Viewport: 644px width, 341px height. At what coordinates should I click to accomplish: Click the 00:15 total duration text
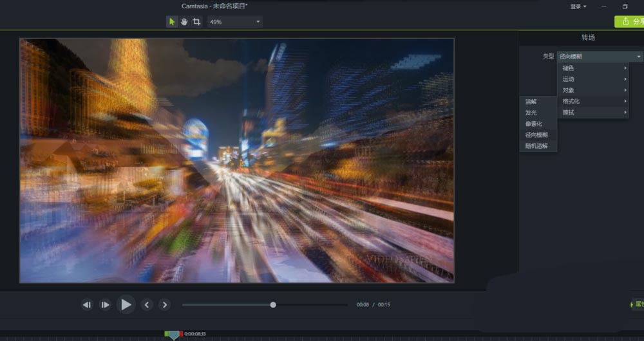click(384, 305)
